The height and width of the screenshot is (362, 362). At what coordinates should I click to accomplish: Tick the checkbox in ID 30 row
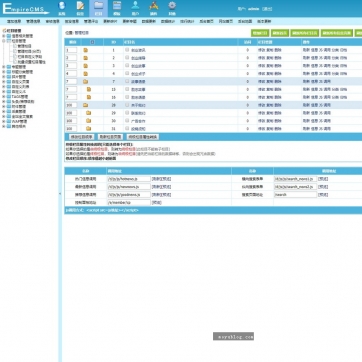pos(127,120)
